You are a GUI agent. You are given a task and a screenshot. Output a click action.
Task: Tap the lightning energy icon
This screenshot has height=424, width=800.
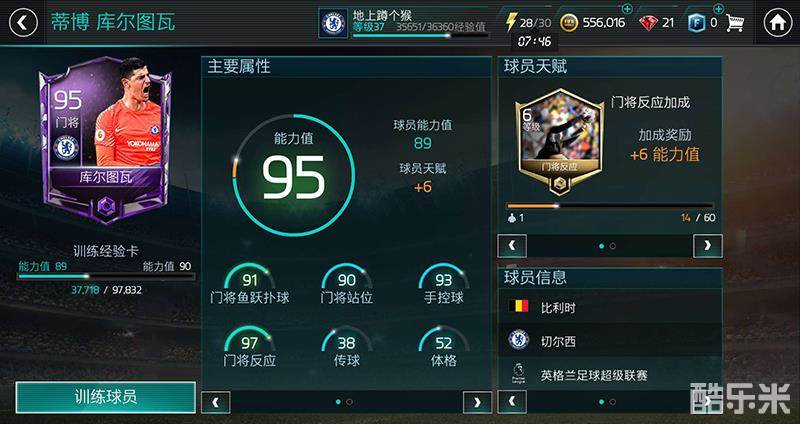[x=511, y=22]
